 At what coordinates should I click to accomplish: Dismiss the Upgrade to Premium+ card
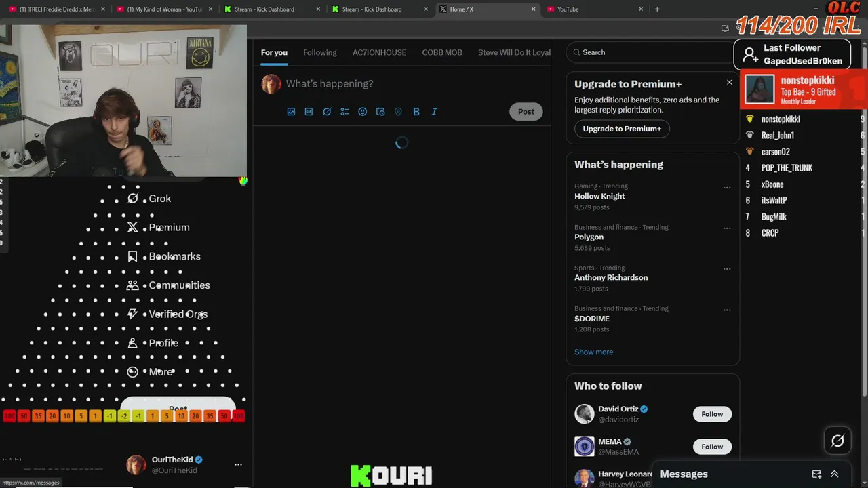pos(729,82)
